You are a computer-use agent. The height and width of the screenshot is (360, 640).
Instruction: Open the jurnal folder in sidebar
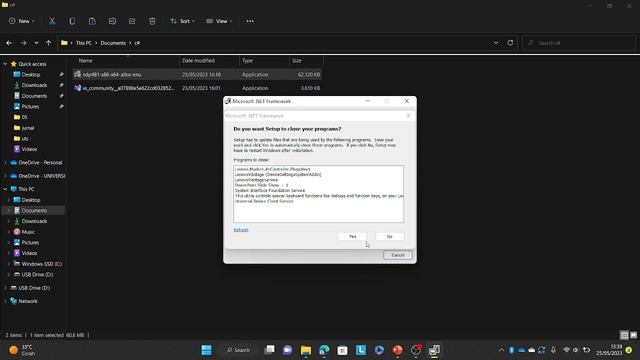(x=28, y=128)
